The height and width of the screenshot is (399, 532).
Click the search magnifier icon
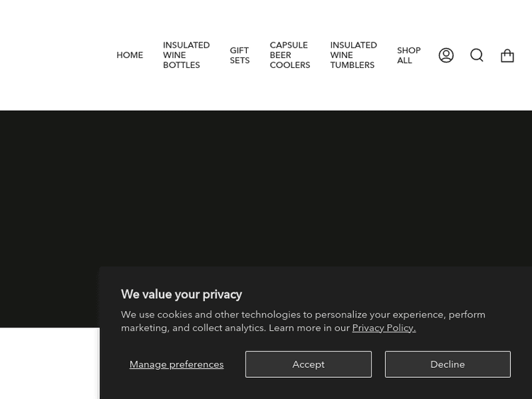click(x=477, y=55)
